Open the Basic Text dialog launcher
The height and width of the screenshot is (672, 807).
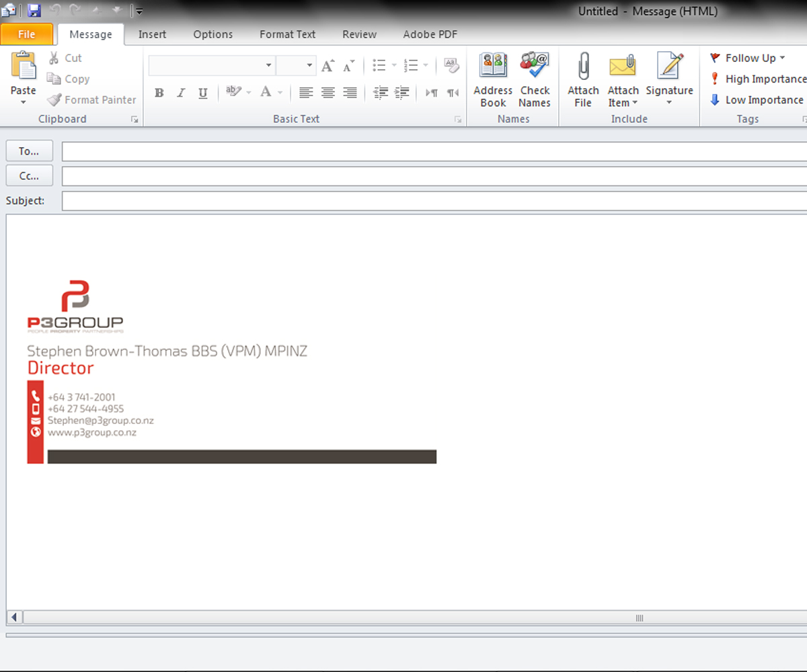tap(458, 120)
